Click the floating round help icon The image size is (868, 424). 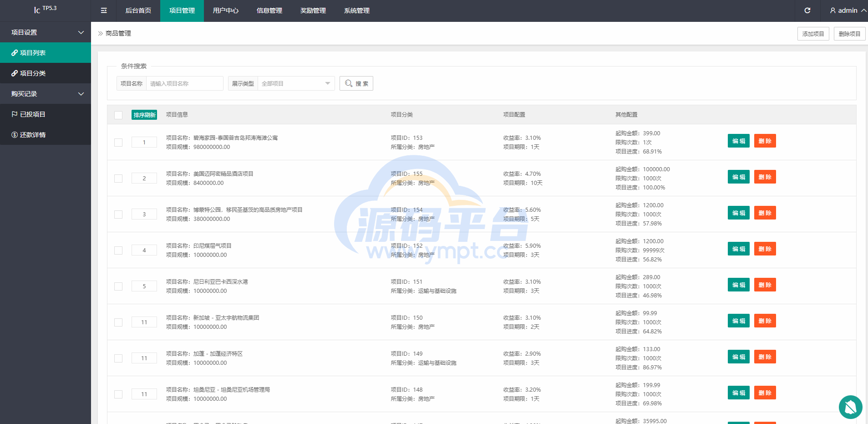click(x=850, y=407)
